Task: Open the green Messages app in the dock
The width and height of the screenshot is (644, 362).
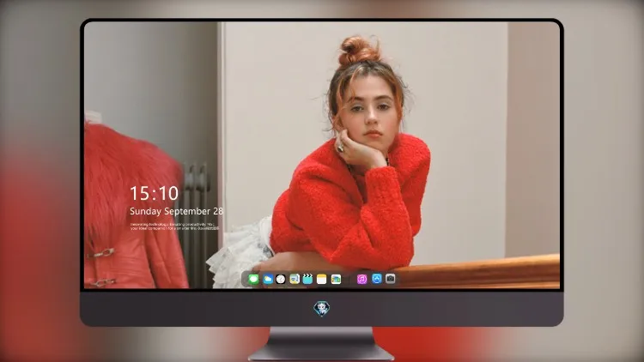Action: point(253,279)
